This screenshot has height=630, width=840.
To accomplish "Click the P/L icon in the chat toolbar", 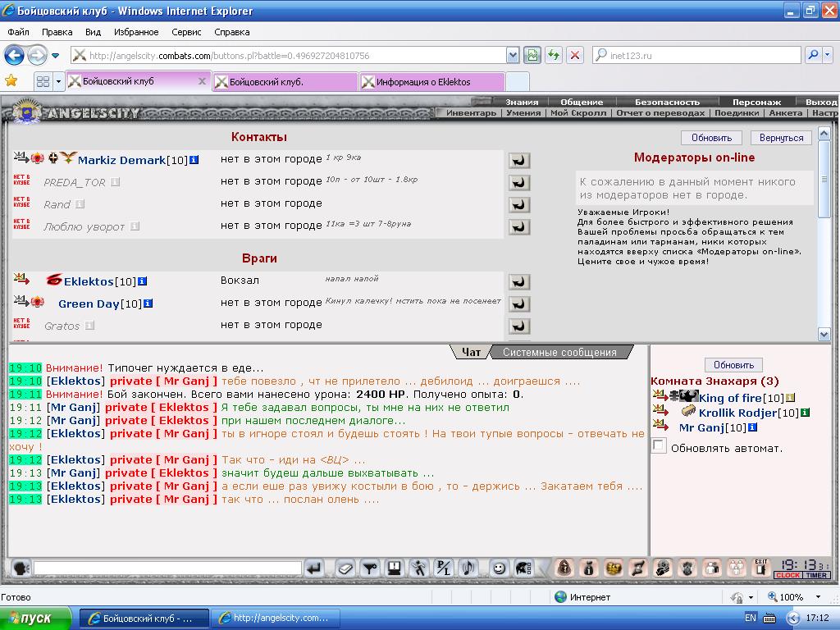I will [x=444, y=568].
